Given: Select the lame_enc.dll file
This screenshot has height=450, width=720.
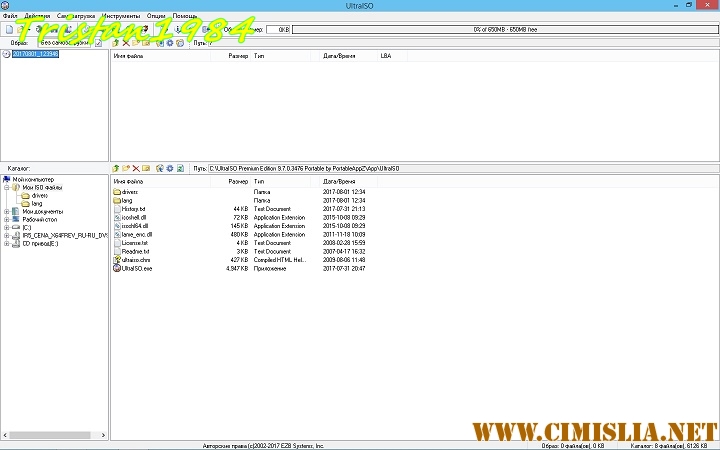Looking at the screenshot, I should coord(137,235).
